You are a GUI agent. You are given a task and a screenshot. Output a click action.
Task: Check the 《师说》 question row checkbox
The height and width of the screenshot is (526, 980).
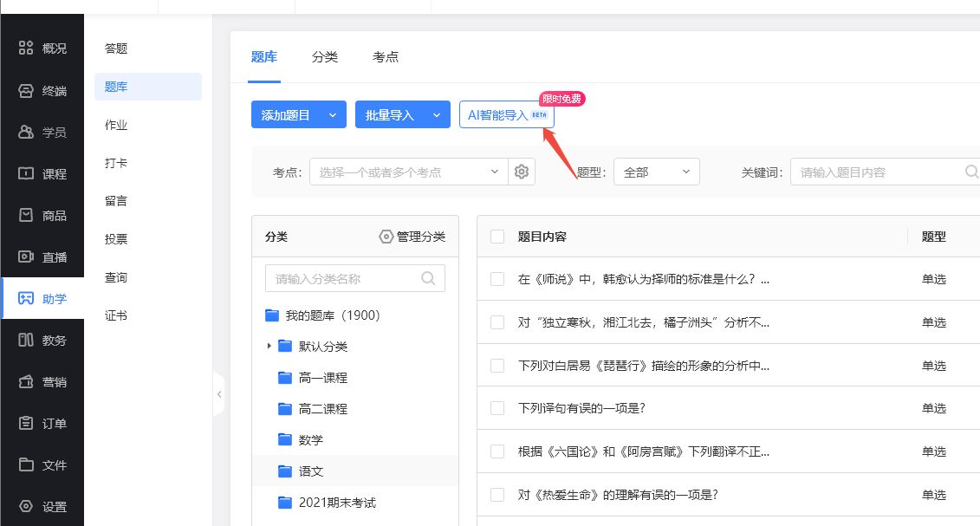(x=497, y=279)
